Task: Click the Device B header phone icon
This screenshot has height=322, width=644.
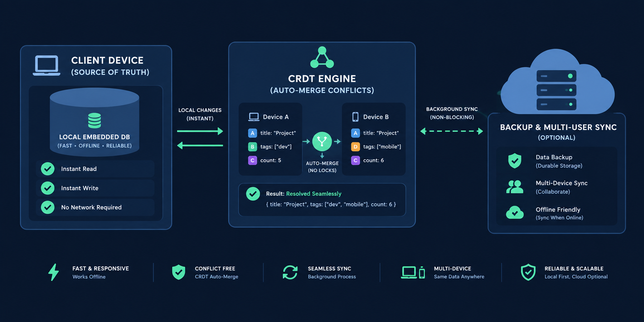Action: [355, 117]
